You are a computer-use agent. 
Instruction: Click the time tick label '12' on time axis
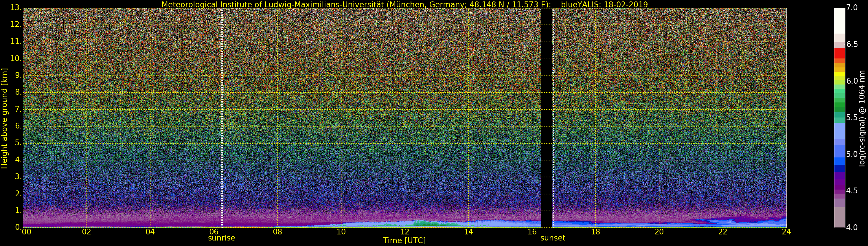[405, 232]
